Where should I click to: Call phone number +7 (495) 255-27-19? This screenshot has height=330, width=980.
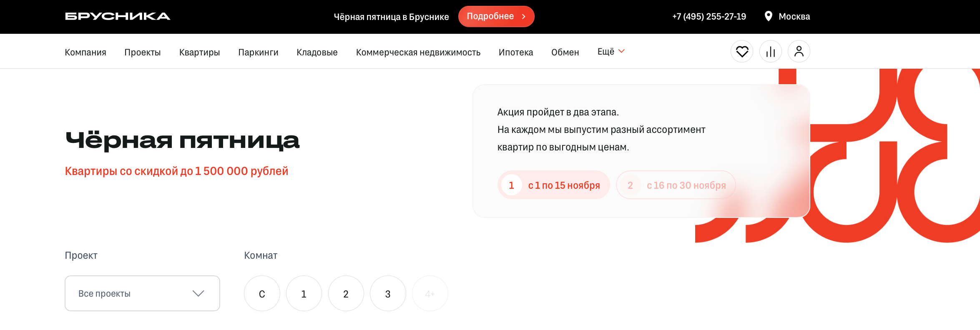709,17
